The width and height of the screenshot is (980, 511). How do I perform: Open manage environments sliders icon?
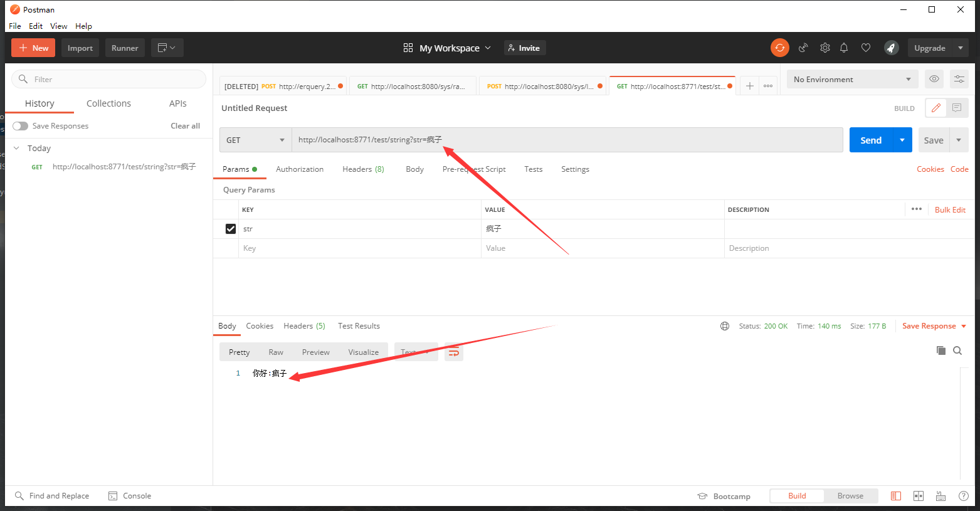(x=959, y=79)
